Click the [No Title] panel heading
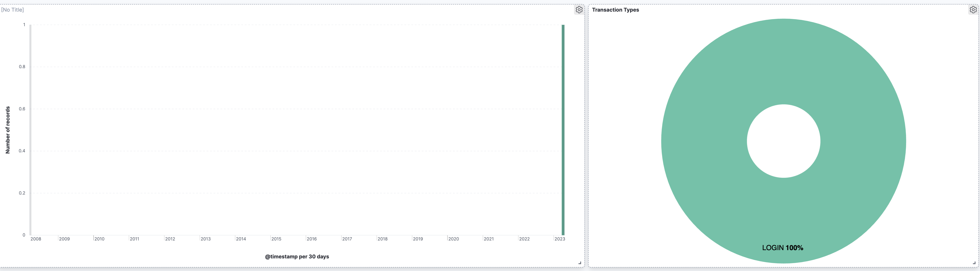Viewport: 980px width, 271px height. (13, 10)
